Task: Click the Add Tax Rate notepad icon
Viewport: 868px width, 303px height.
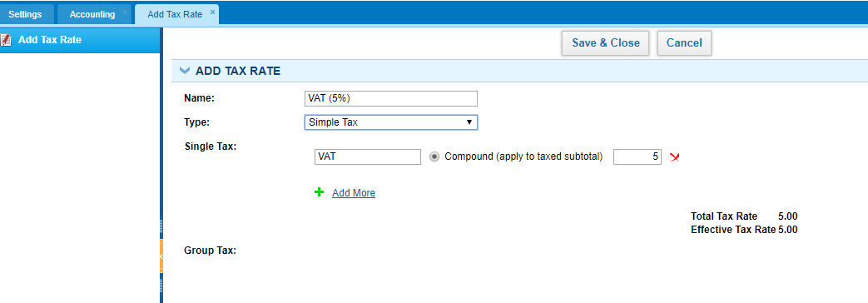Action: [x=6, y=40]
